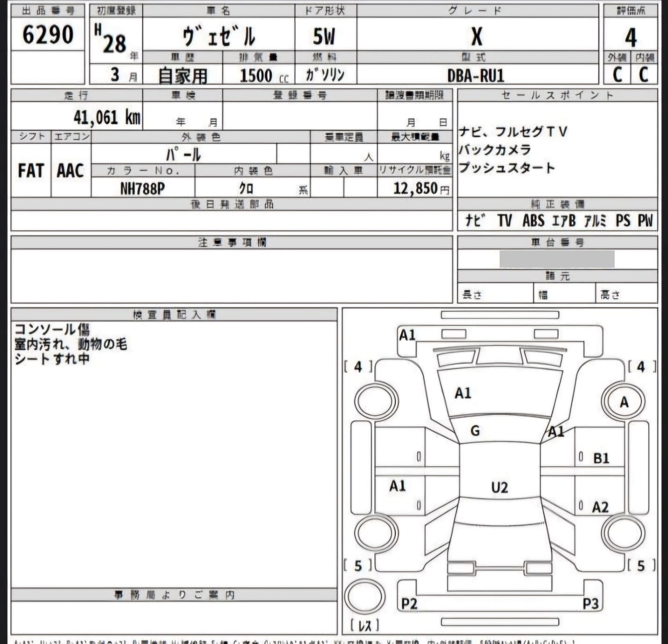Select interior grade C under 内装
668x644 pixels.
point(644,74)
